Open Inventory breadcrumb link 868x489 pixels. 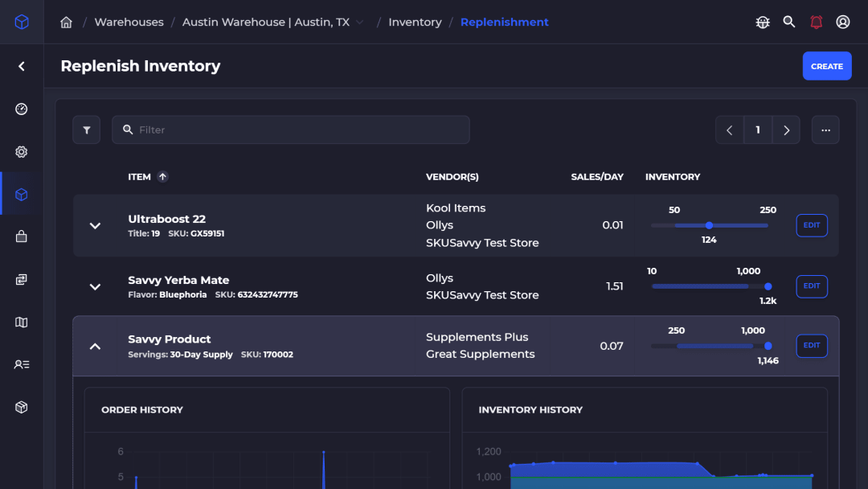tap(416, 23)
